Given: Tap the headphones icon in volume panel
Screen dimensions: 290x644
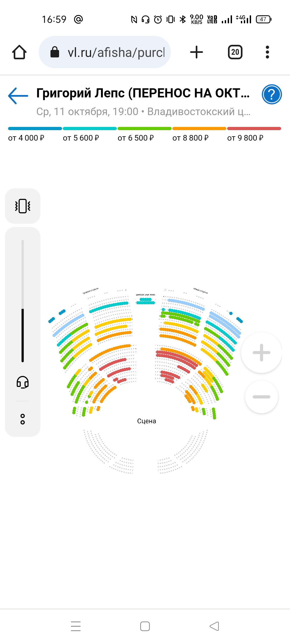Looking at the screenshot, I should 23,382.
